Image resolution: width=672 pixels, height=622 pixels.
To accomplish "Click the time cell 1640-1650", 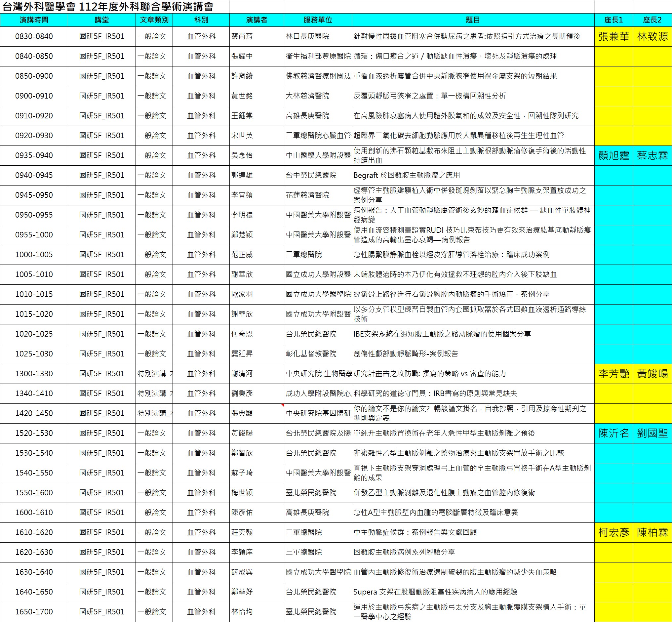I will (34, 592).
